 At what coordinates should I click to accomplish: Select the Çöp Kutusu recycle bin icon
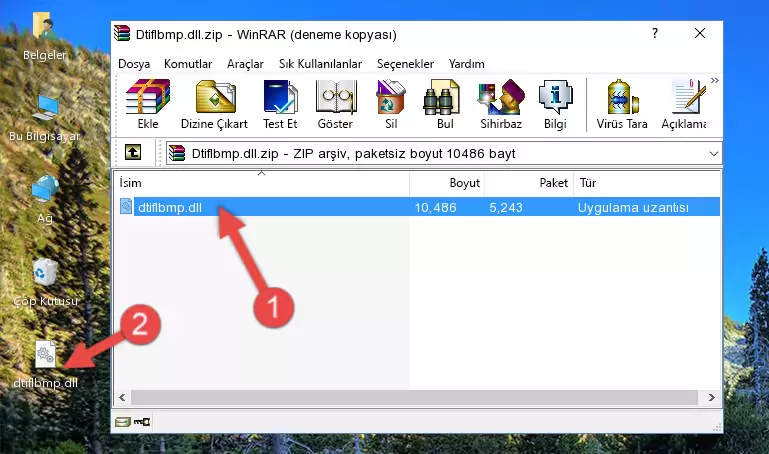click(45, 282)
